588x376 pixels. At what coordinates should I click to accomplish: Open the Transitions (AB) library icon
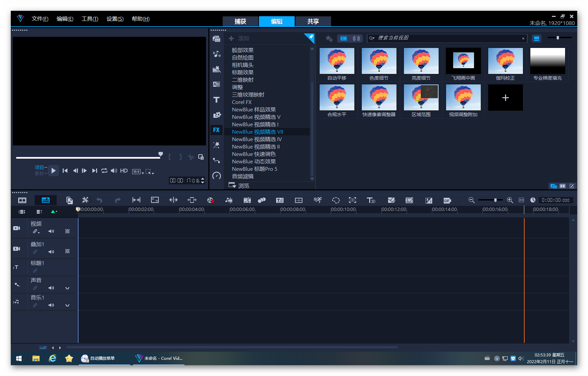tap(216, 84)
